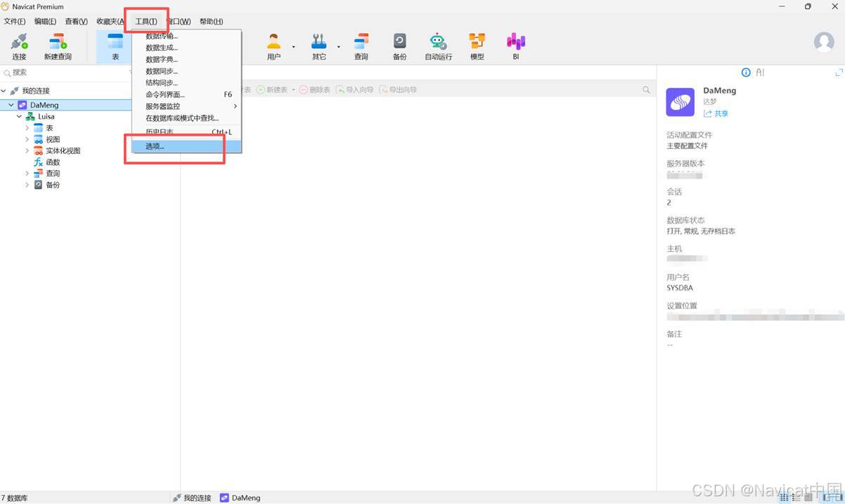The height and width of the screenshot is (504, 845).
Task: Click the user avatar icon
Action: [824, 42]
